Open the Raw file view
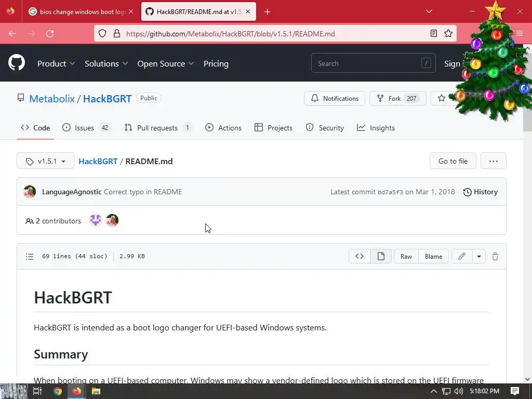Screen dimensions: 532x399 pyautogui.click(x=406, y=256)
